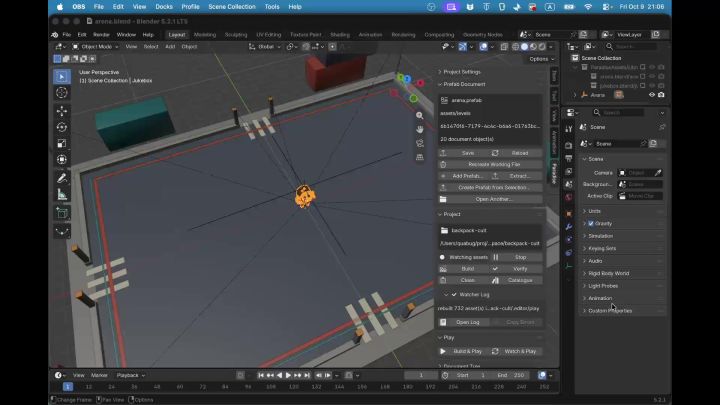The image size is (720, 405).
Task: Select the Scale tool
Action: pos(62,143)
